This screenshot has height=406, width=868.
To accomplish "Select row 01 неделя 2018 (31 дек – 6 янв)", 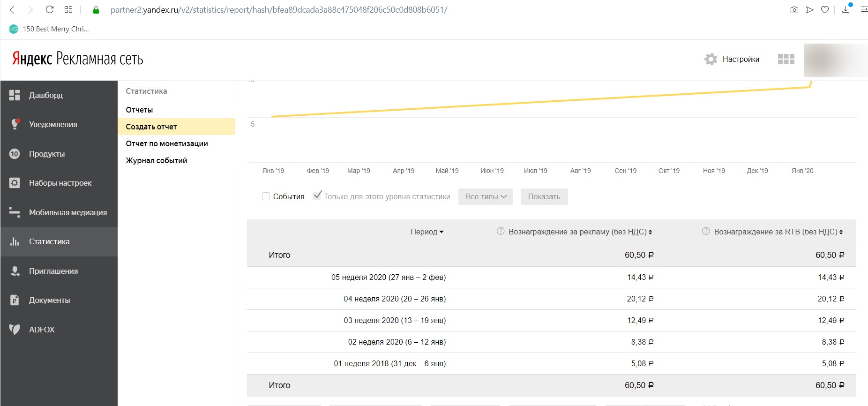I will point(551,364).
